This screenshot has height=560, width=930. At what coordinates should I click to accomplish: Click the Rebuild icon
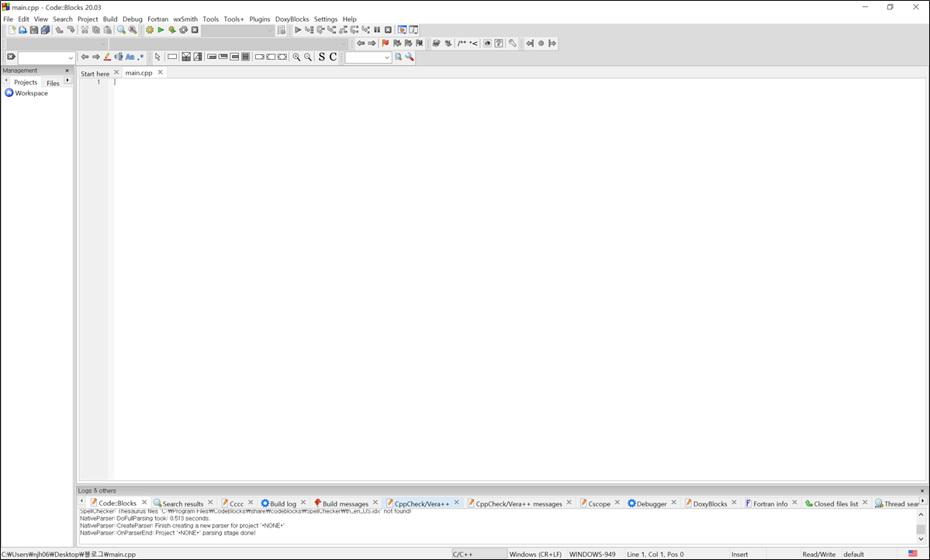(x=183, y=29)
